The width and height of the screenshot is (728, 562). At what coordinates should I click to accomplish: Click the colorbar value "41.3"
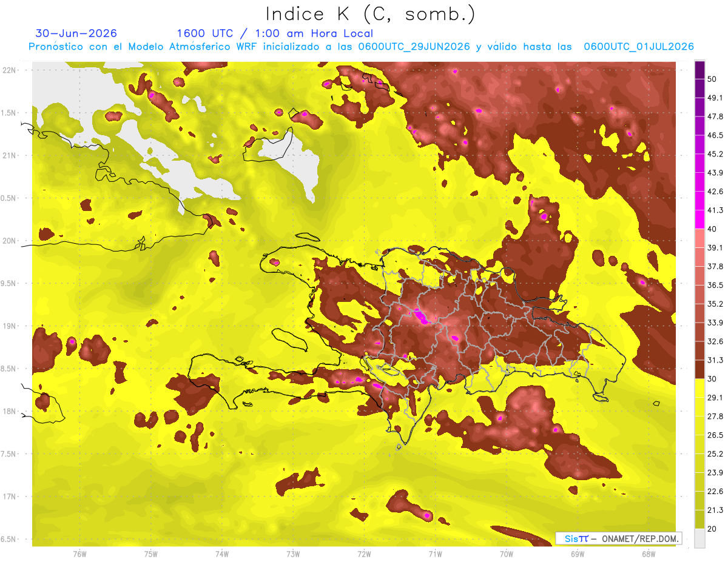(x=715, y=210)
